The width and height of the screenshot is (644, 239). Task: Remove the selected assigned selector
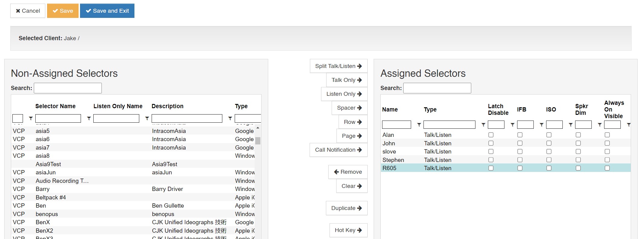[x=348, y=172]
